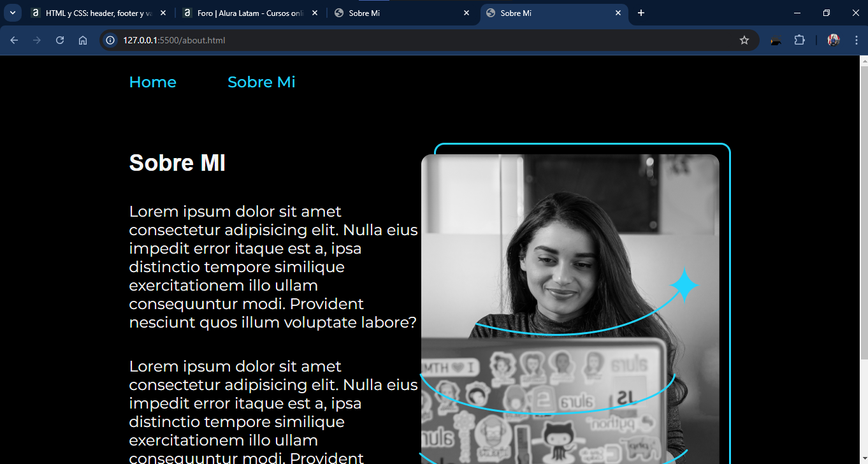868x464 pixels.
Task: Close the active Sobre Mi tab
Action: pos(618,13)
